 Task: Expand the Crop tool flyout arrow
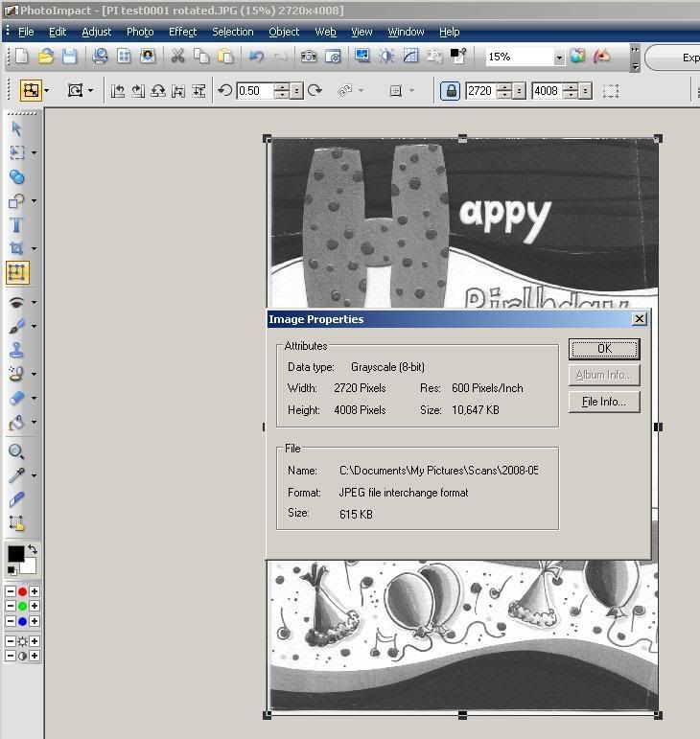[x=34, y=249]
